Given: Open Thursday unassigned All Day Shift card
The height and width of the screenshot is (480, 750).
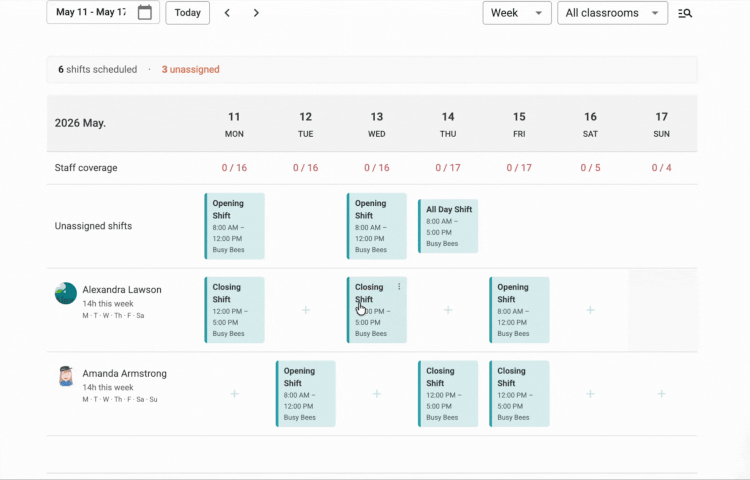Looking at the screenshot, I should pos(448,226).
